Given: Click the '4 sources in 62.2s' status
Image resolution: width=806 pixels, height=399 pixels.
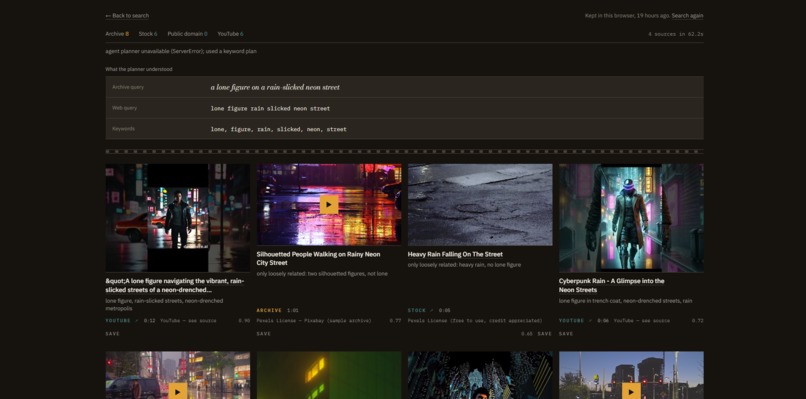Looking at the screenshot, I should (675, 34).
